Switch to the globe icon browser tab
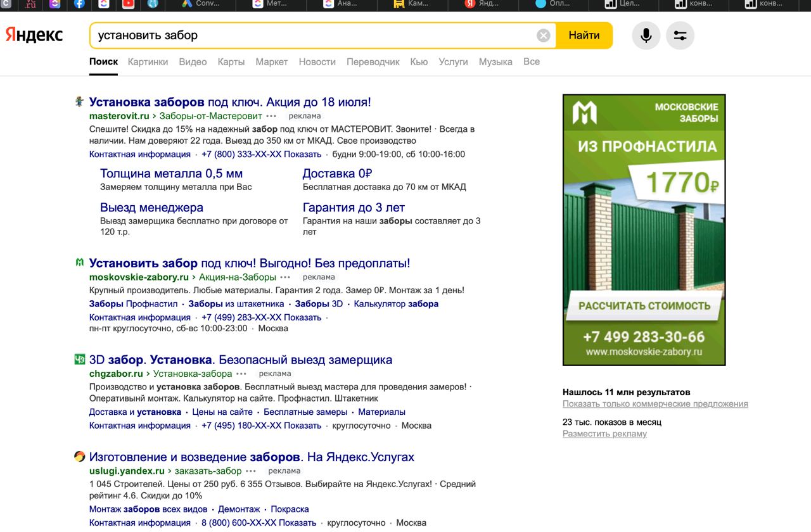 [152, 4]
